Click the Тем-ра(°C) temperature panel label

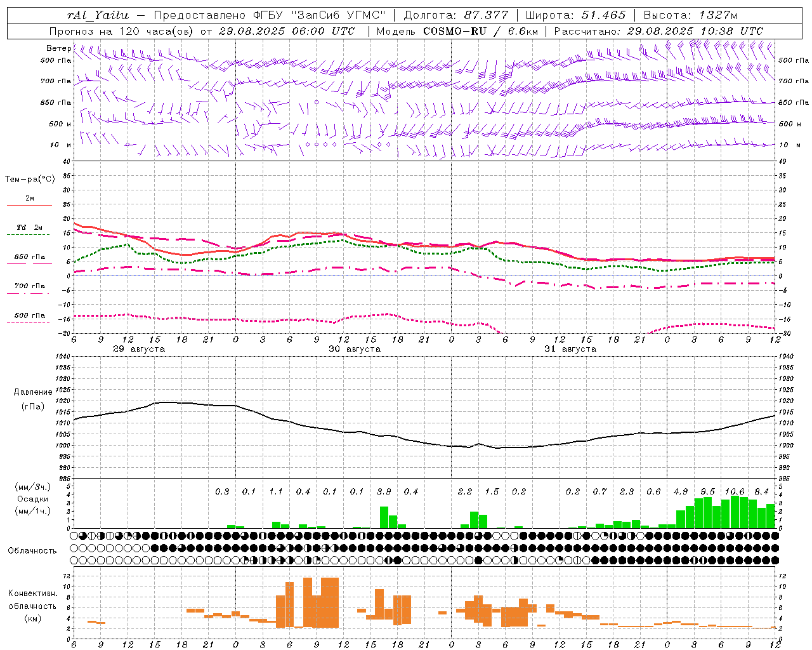pos(30,180)
